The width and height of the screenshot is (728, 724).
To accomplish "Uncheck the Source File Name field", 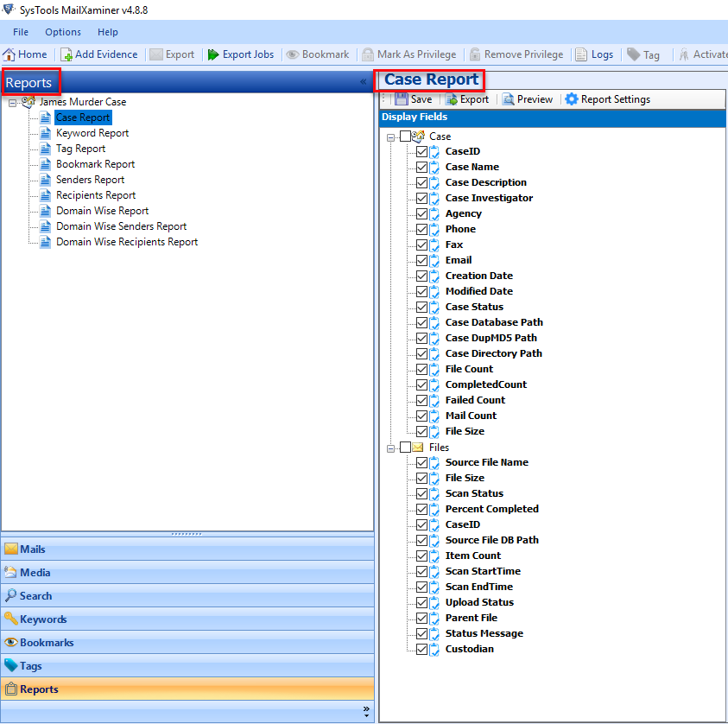I will pos(421,462).
